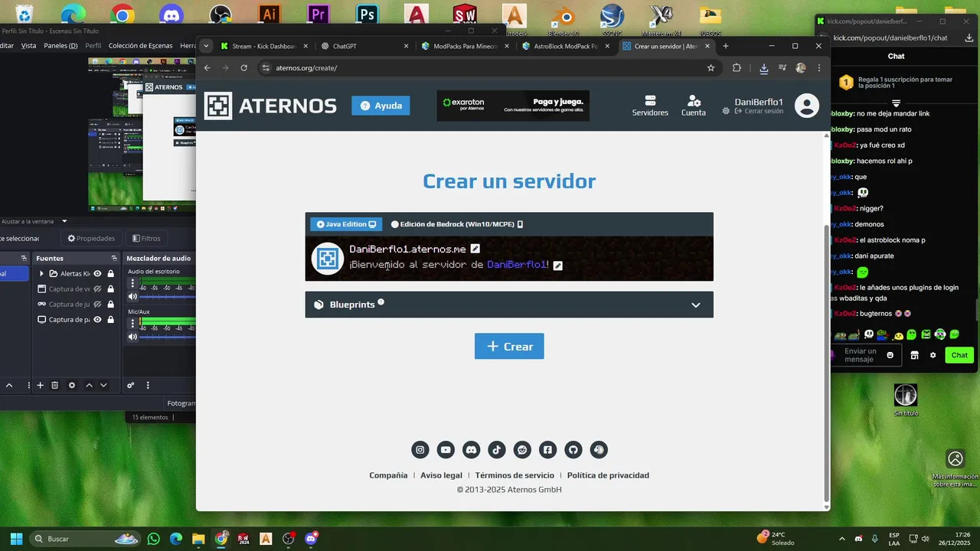Expand the Alertas Kick group in OBS

tap(41, 274)
